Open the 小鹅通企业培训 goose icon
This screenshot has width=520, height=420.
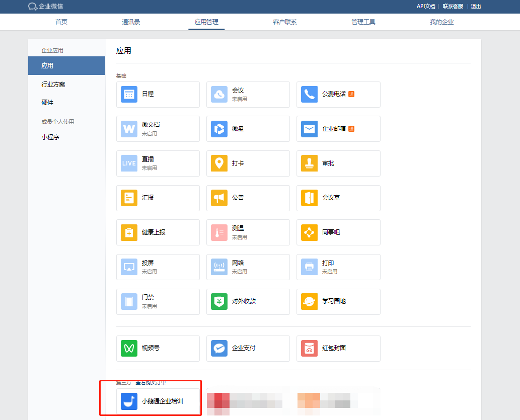[x=129, y=401]
